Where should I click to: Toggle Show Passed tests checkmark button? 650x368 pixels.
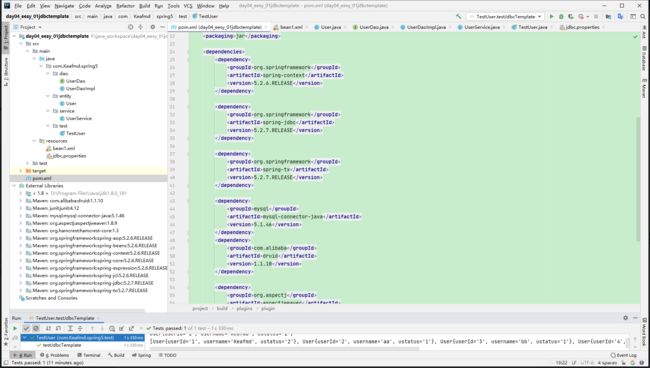pyautogui.click(x=26, y=328)
